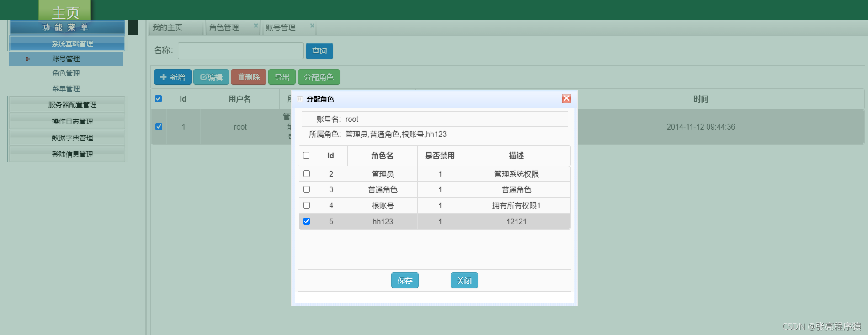Click the 12121 description cell
The width and height of the screenshot is (868, 335).
(517, 222)
